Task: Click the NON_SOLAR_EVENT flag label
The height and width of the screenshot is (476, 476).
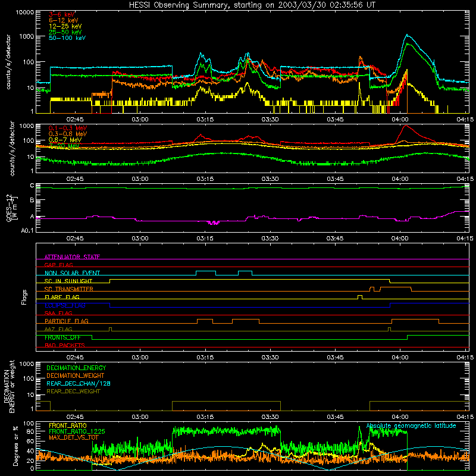Action: pyautogui.click(x=72, y=273)
